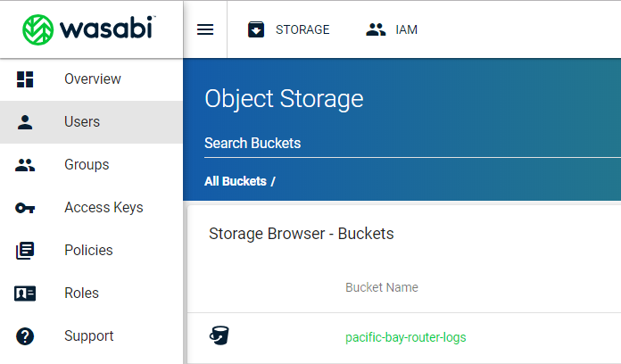Open the pacific-bay-router-logs bucket link
The height and width of the screenshot is (364, 621).
[x=405, y=337]
